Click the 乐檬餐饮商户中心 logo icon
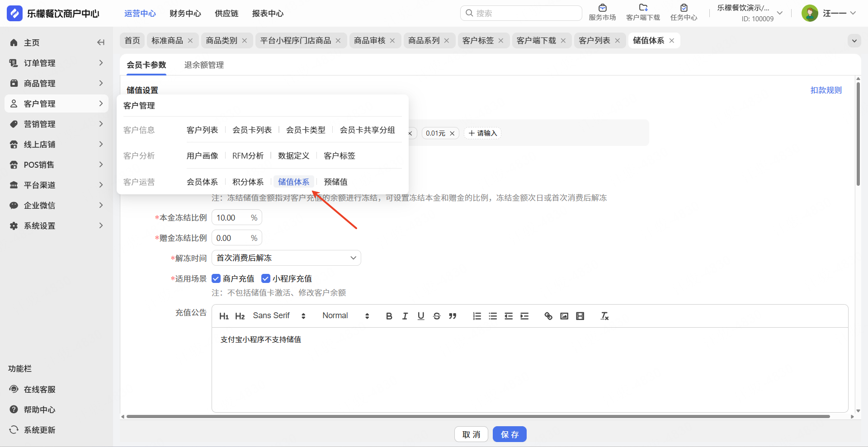Image resolution: width=868 pixels, height=447 pixels. tap(14, 14)
